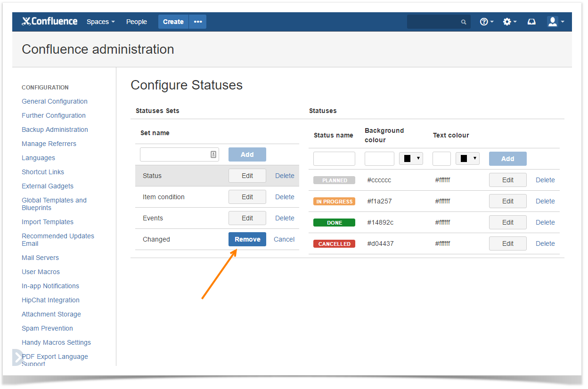This screenshot has width=588, height=389.
Task: Open the Spaces dropdown menu
Action: click(100, 22)
